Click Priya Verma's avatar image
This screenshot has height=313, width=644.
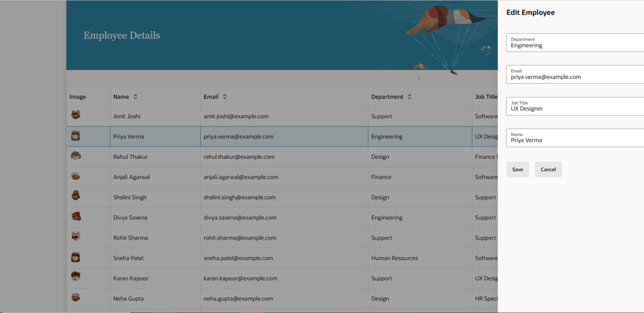pos(75,136)
